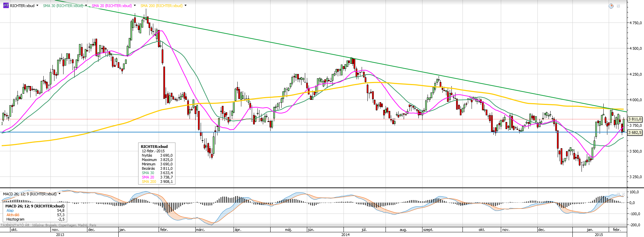The width and height of the screenshot is (644, 237).
Task: Click the CFD instrument icon
Action: coord(6,5)
